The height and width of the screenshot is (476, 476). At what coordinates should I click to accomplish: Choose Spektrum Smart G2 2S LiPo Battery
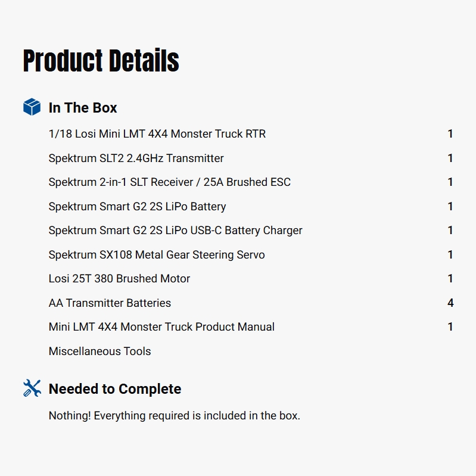click(x=137, y=207)
